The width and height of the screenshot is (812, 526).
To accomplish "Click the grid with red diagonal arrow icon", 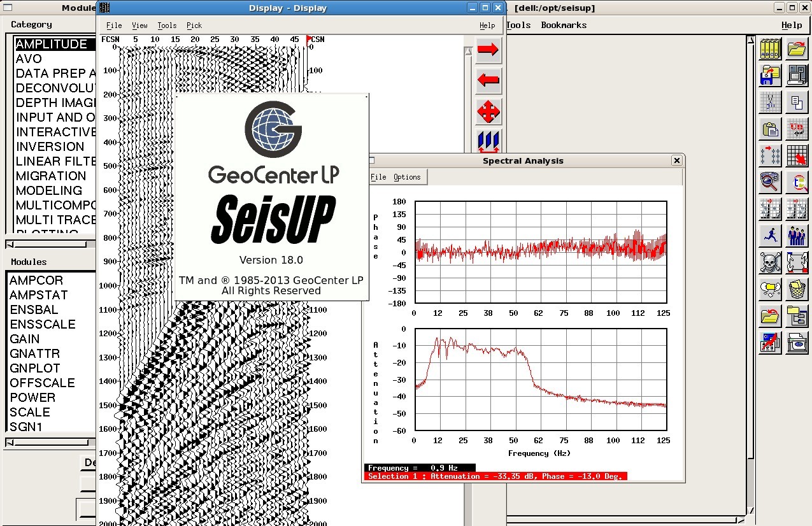I will tap(797, 156).
